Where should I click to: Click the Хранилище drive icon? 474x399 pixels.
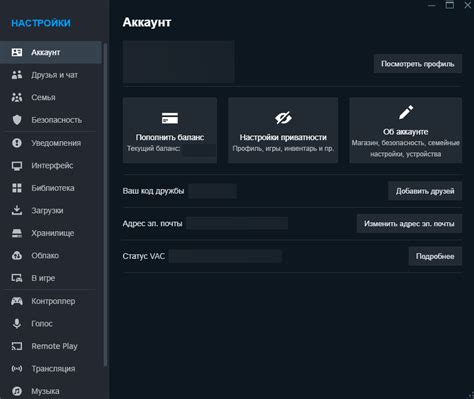coord(17,233)
